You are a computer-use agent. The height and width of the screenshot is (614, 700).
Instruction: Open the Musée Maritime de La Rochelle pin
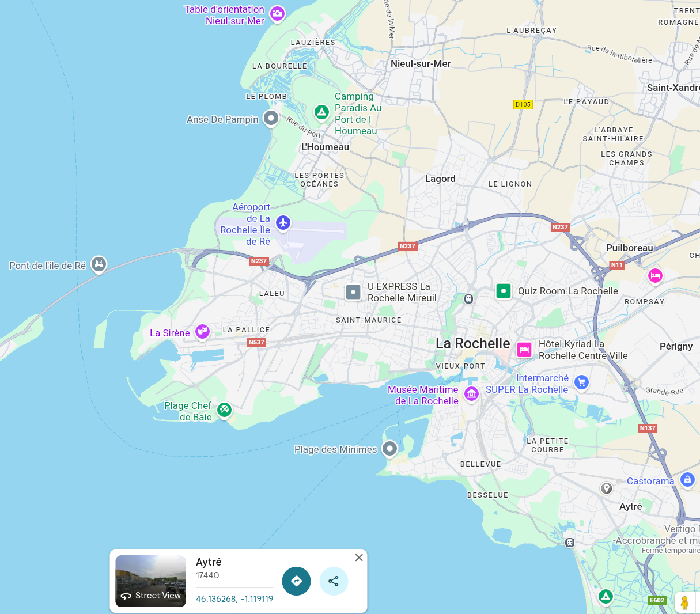tap(472, 394)
